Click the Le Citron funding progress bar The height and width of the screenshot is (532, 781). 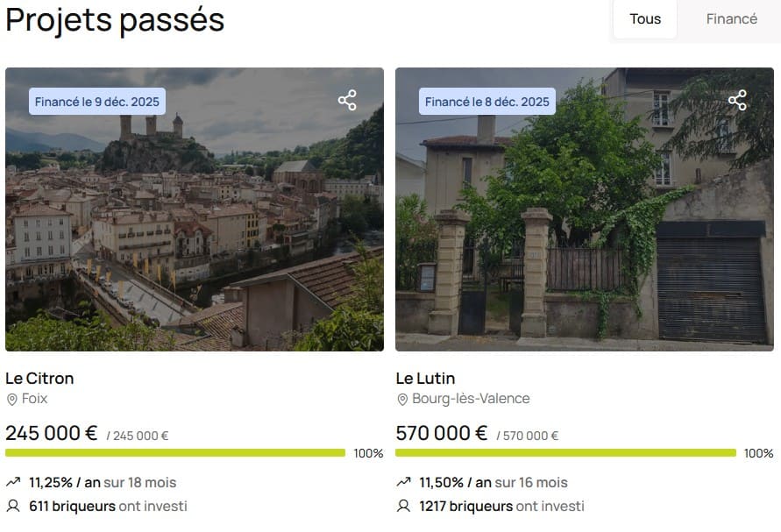[x=175, y=453]
